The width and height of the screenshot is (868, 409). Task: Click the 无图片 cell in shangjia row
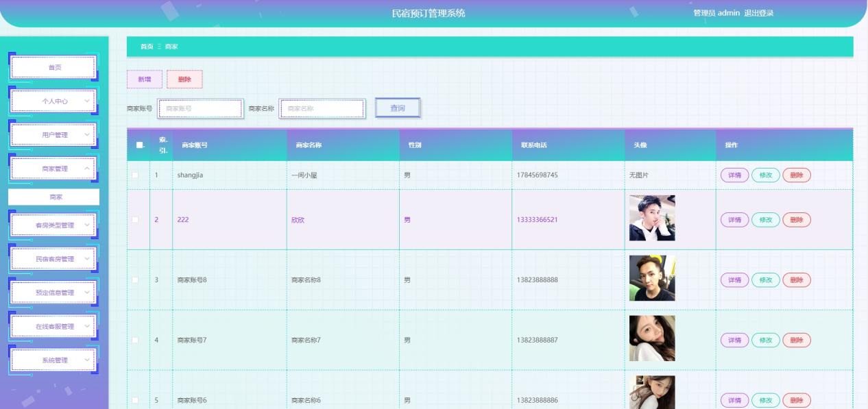pos(639,175)
